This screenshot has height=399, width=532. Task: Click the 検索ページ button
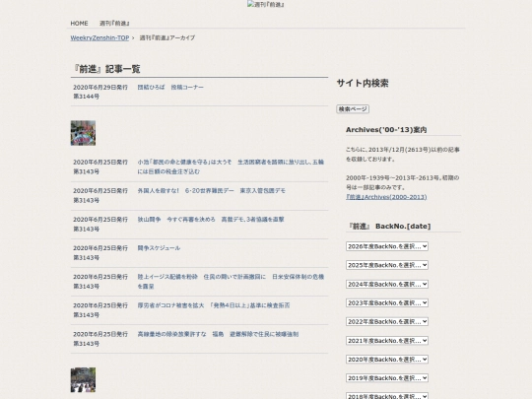(353, 109)
